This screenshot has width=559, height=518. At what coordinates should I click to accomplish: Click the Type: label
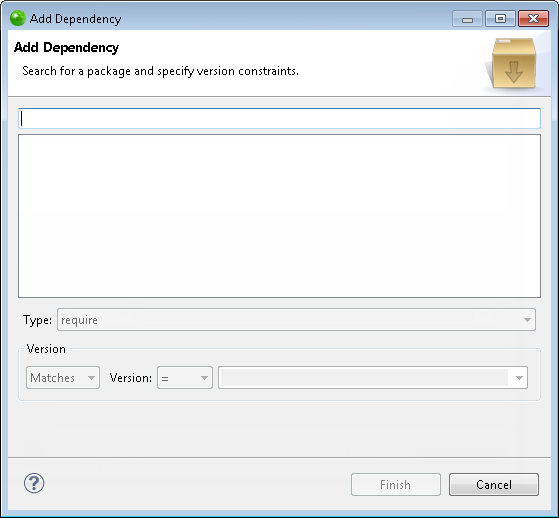[x=37, y=320]
